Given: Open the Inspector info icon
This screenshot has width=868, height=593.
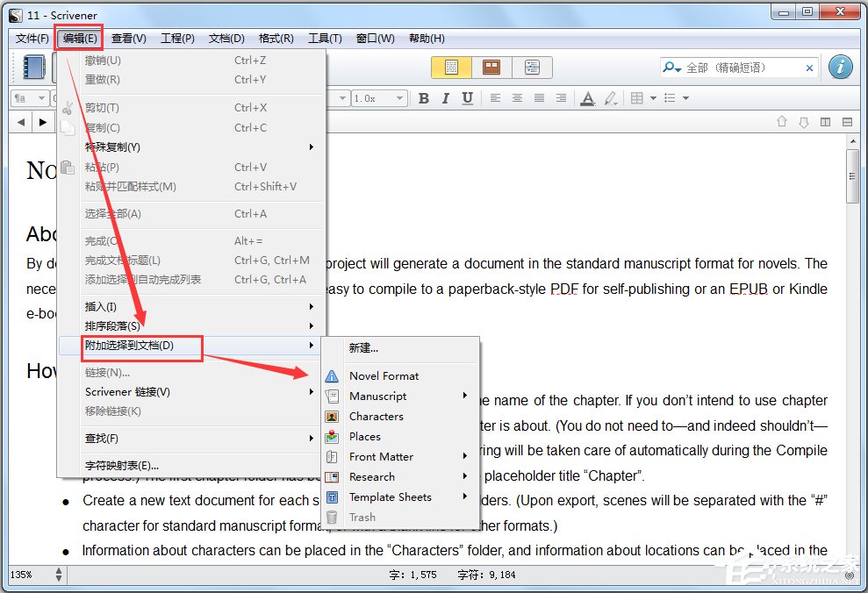Looking at the screenshot, I should (840, 67).
